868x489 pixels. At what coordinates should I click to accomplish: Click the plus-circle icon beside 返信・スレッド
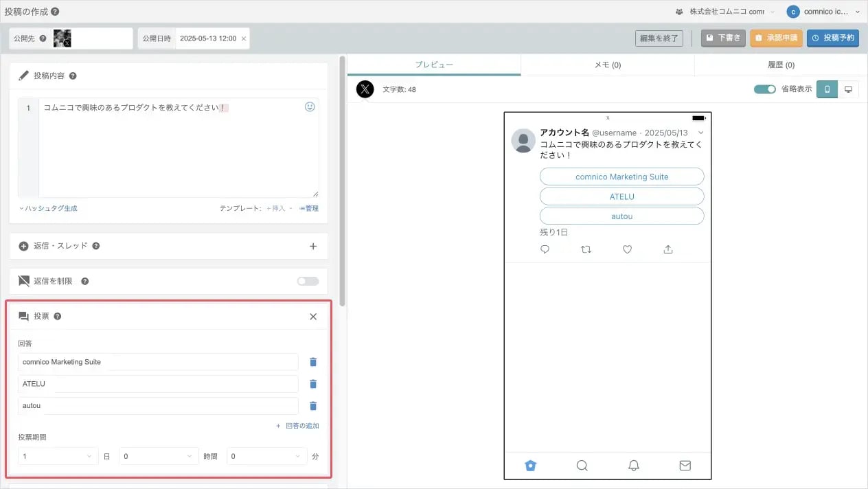tap(24, 246)
